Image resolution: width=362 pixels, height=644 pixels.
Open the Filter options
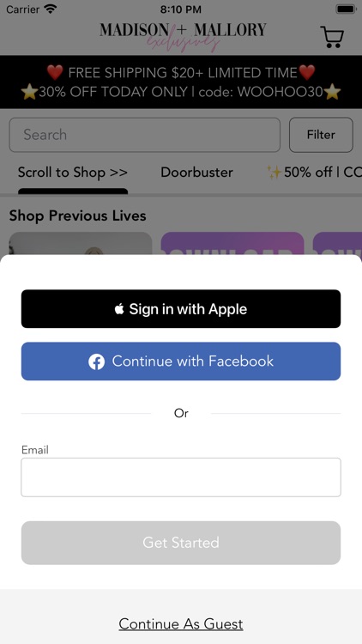[321, 135]
